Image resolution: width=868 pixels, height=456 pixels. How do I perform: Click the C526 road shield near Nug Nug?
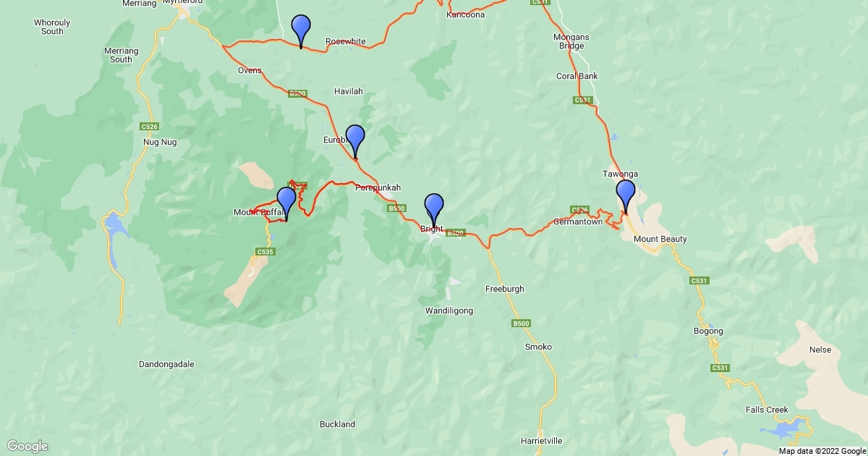coord(149,126)
